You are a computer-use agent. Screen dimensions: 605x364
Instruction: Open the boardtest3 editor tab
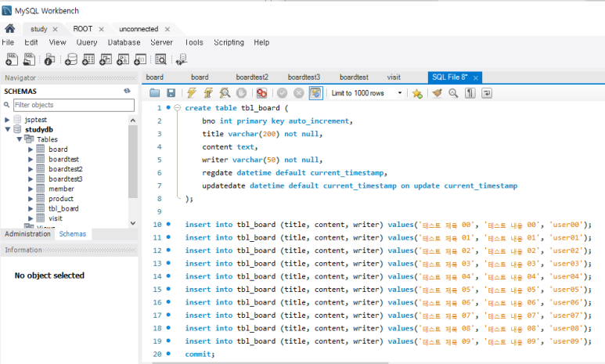pyautogui.click(x=304, y=77)
